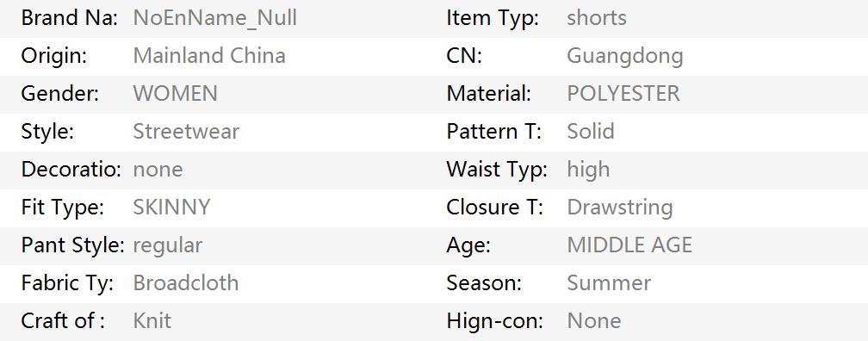868x341 pixels.
Task: Select the Drawstring closure value
Action: (x=620, y=207)
